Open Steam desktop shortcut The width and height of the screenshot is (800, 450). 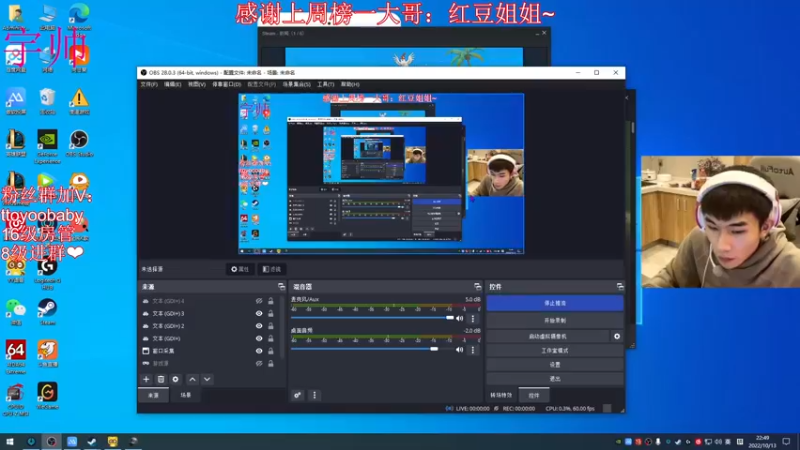(x=47, y=312)
